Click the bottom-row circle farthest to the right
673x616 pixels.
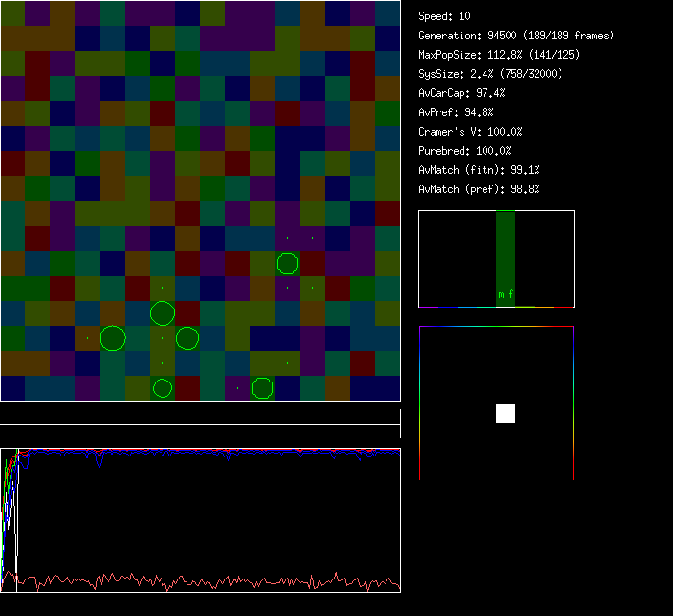[x=262, y=388]
